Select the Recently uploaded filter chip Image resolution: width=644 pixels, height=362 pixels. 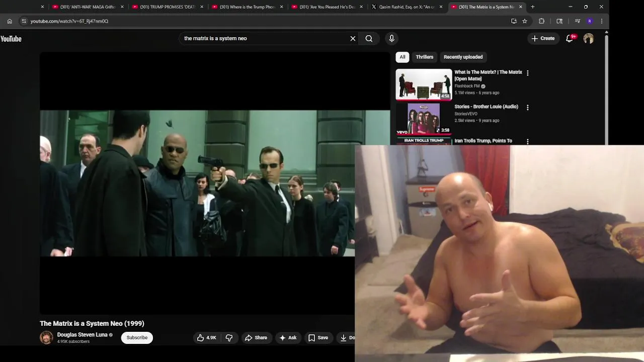click(463, 57)
